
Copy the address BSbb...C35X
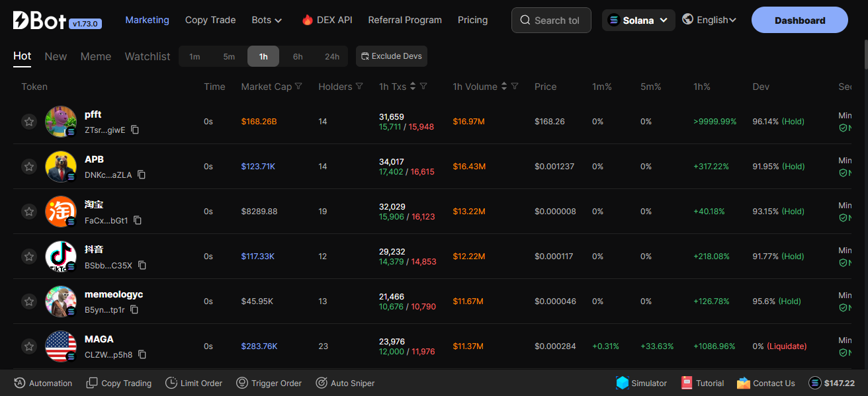(x=142, y=265)
